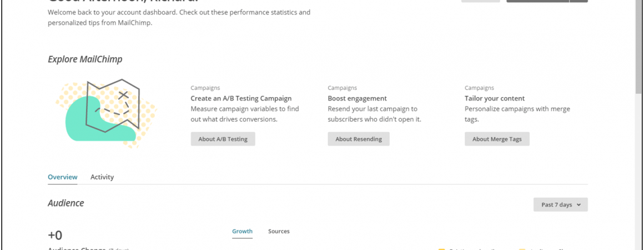Image resolution: width=644 pixels, height=250 pixels.
Task: Open About A/B Testing
Action: pyautogui.click(x=223, y=139)
